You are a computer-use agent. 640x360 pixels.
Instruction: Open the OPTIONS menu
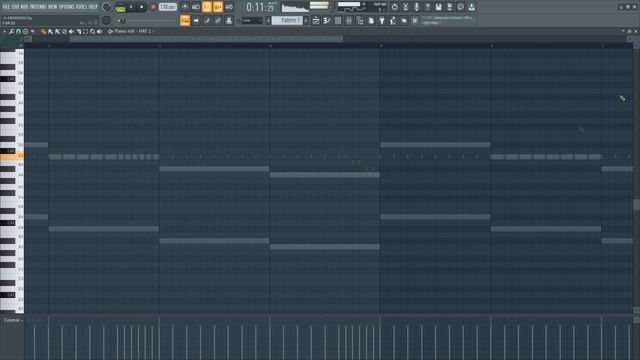click(x=67, y=7)
